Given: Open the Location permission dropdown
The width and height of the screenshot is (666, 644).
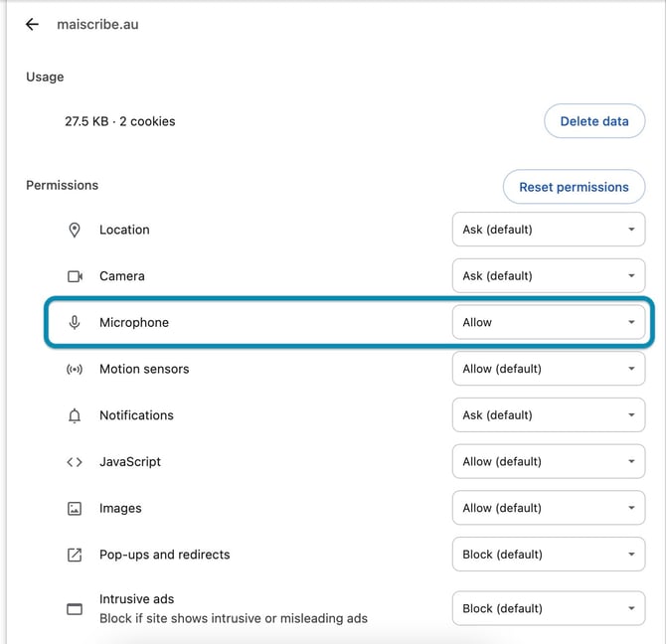Looking at the screenshot, I should [548, 230].
